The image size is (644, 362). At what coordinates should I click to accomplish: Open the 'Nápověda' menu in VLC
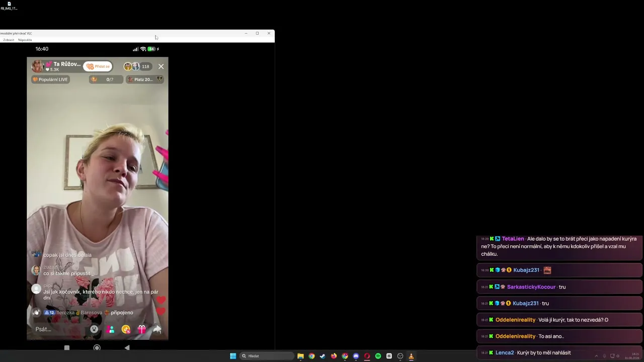(x=25, y=40)
